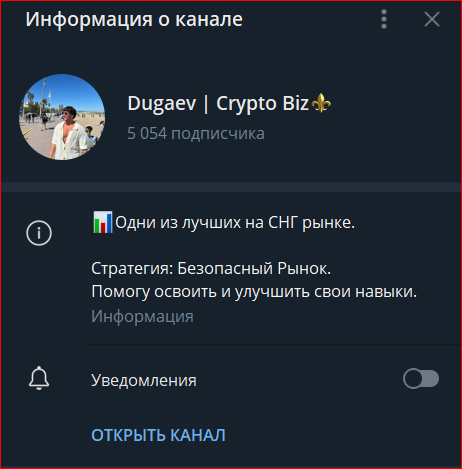This screenshot has height=469, width=462.
Task: Click the gray Информация caption
Action: point(142,316)
